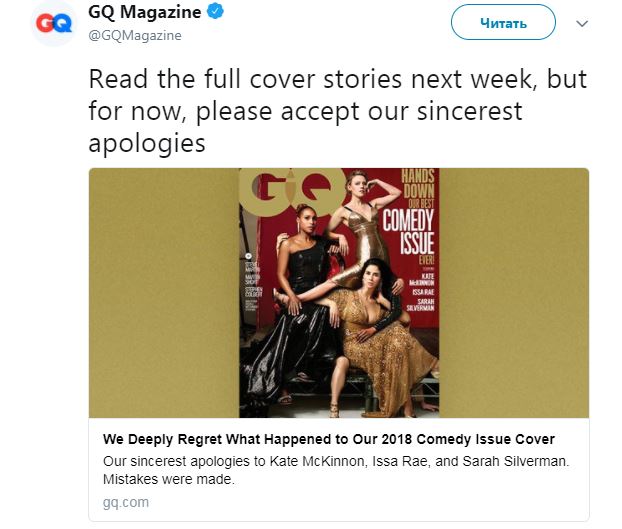Screen dimensions: 622x529
Task: Open the 'We Deeply Regret' headline
Action: coord(329,440)
